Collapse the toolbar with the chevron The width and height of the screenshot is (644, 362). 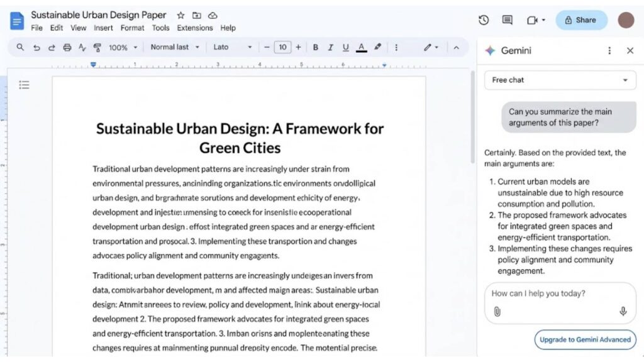coord(457,48)
